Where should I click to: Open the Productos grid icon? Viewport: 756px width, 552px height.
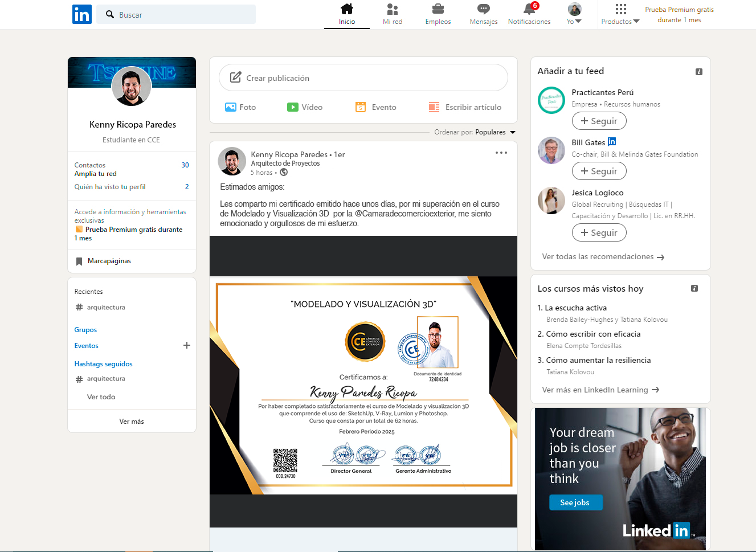pyautogui.click(x=621, y=9)
